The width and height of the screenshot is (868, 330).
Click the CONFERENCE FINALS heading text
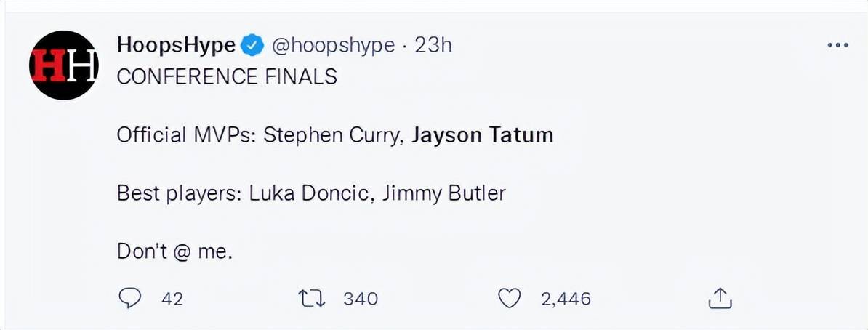(x=227, y=77)
